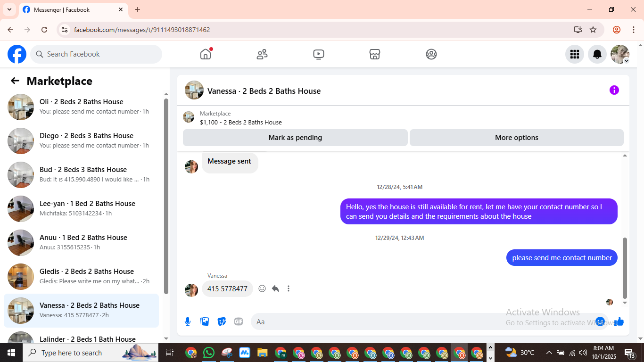Image resolution: width=644 pixels, height=362 pixels.
Task: Choose a GIF for the message
Action: point(239,321)
